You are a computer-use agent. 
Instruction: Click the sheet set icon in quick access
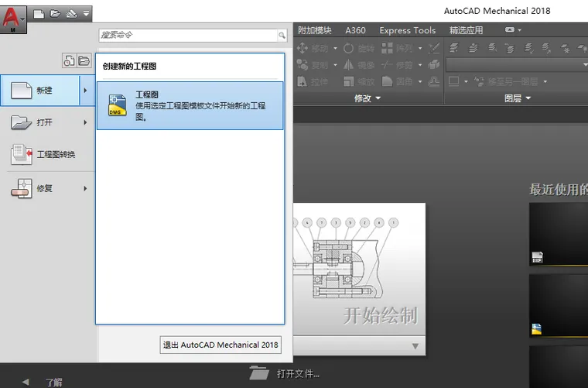click(71, 14)
